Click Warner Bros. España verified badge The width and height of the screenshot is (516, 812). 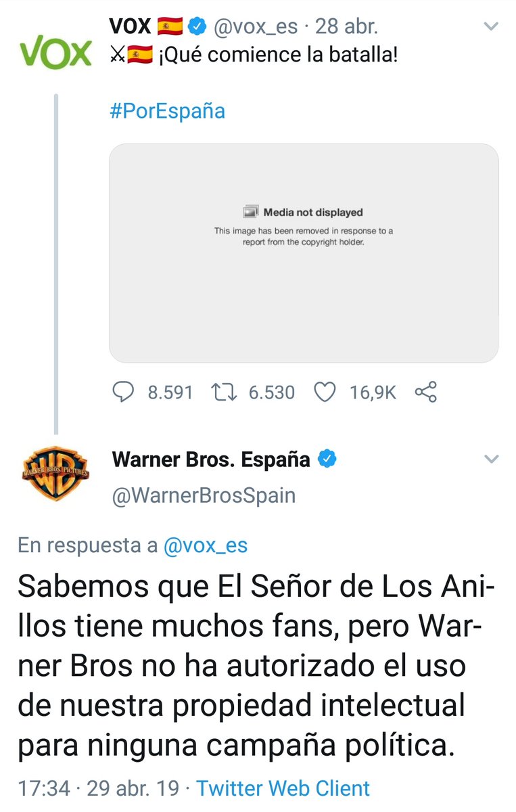click(328, 459)
